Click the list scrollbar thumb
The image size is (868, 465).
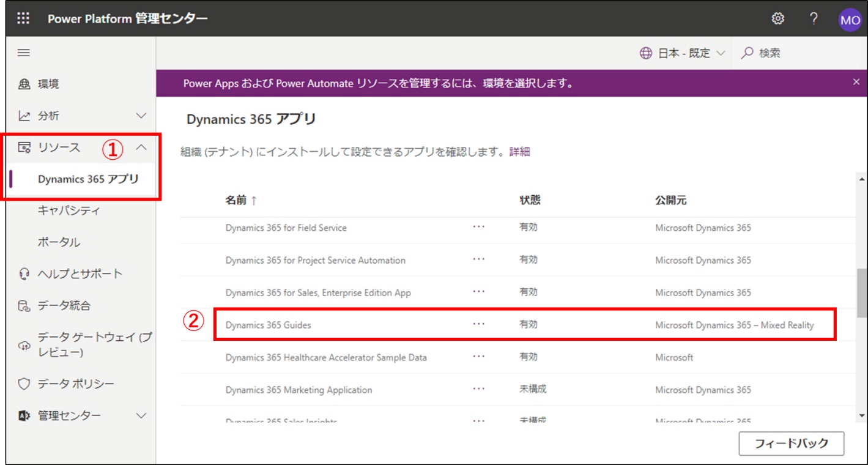click(862, 292)
